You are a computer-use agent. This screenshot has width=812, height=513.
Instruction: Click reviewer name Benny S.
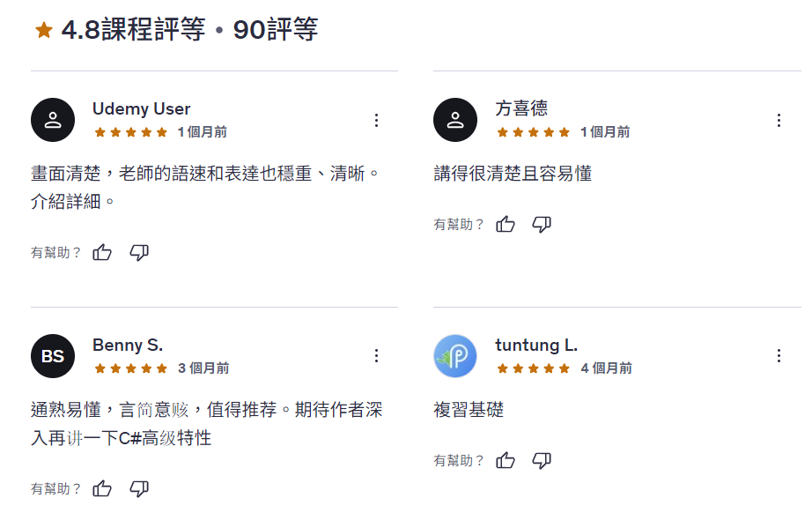click(x=128, y=345)
